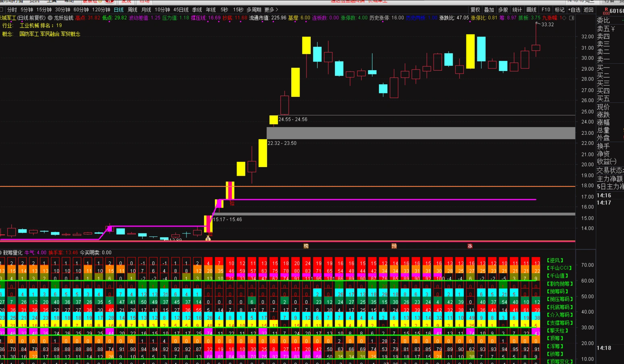Click the 榜 event marker icon

[x=306, y=246]
